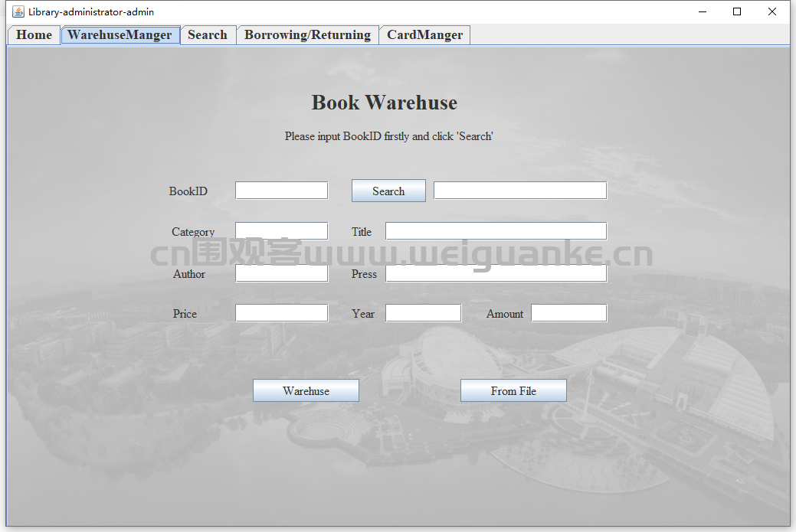Image resolution: width=796 pixels, height=532 pixels.
Task: Click the Amount label
Action: point(505,314)
